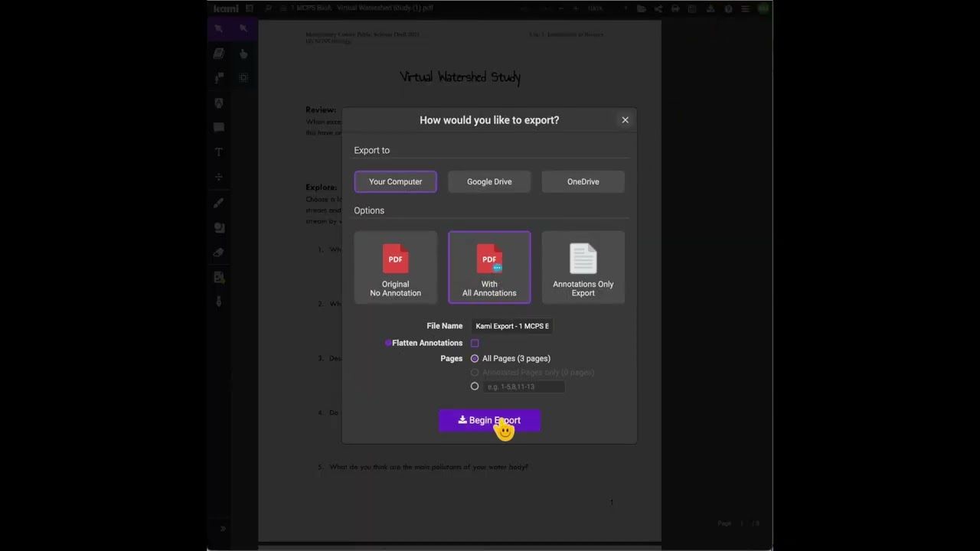Toggle the sidebar panel icon beside Kami logo
This screenshot has height=551, width=980.
click(249, 8)
